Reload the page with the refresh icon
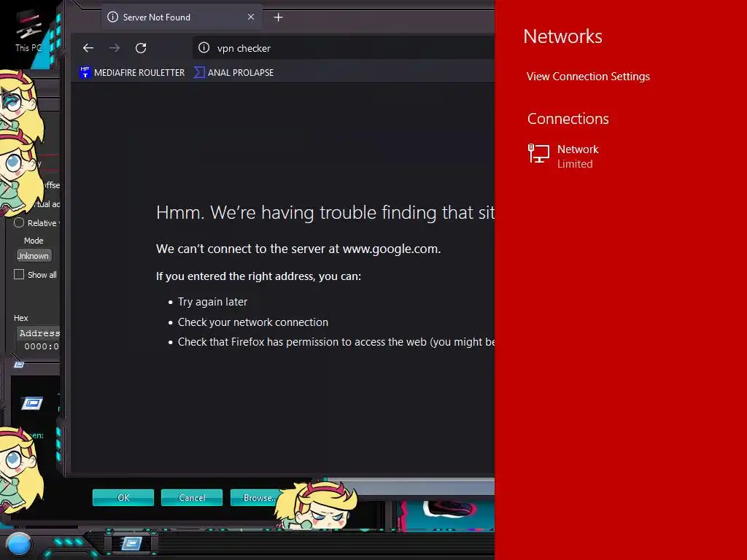This screenshot has height=560, width=747. pyautogui.click(x=141, y=48)
